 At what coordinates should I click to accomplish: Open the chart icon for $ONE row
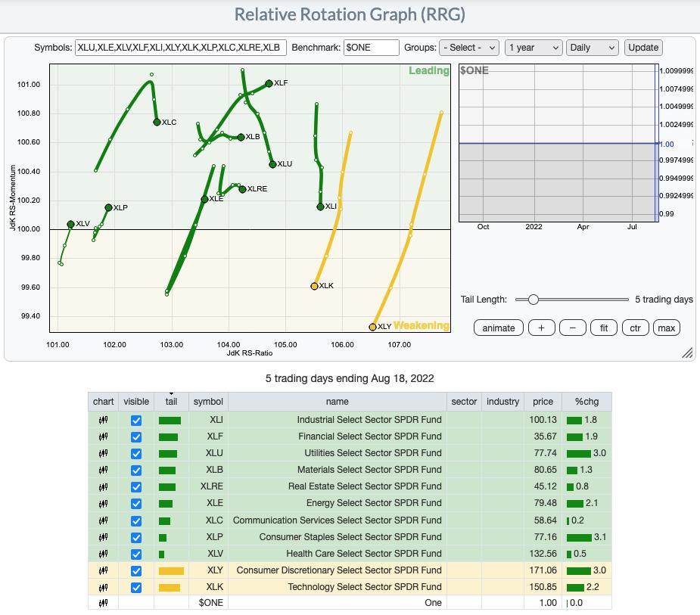pos(103,603)
